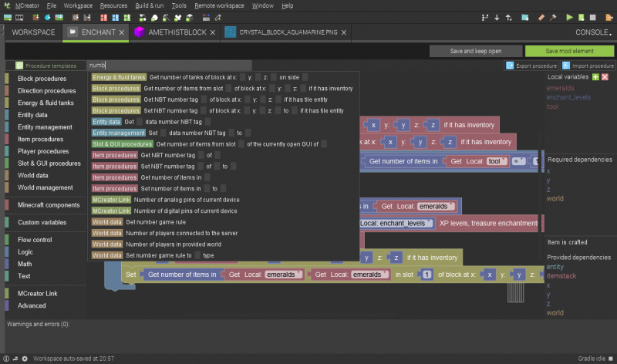
Task: Click Export procedure button
Action: click(x=531, y=66)
